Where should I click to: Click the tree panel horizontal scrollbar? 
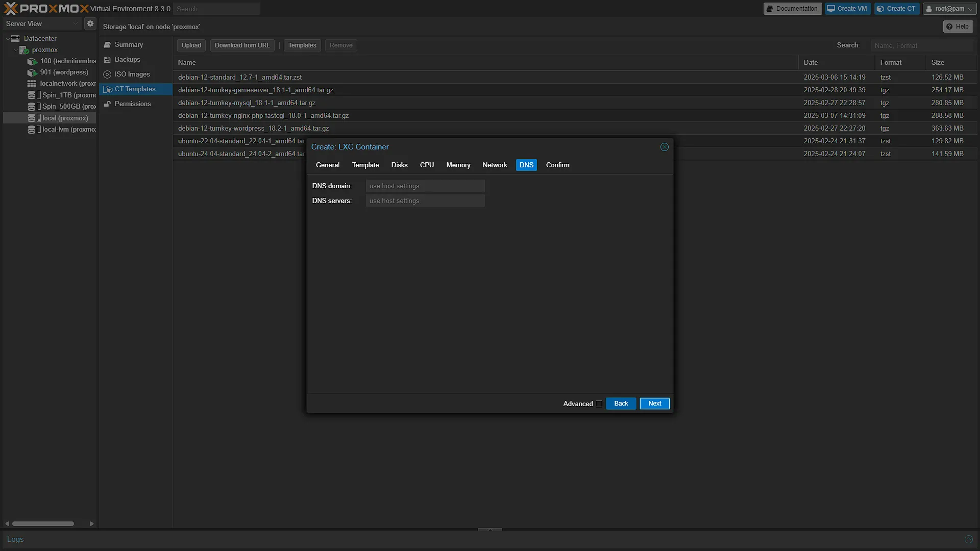coord(43,523)
